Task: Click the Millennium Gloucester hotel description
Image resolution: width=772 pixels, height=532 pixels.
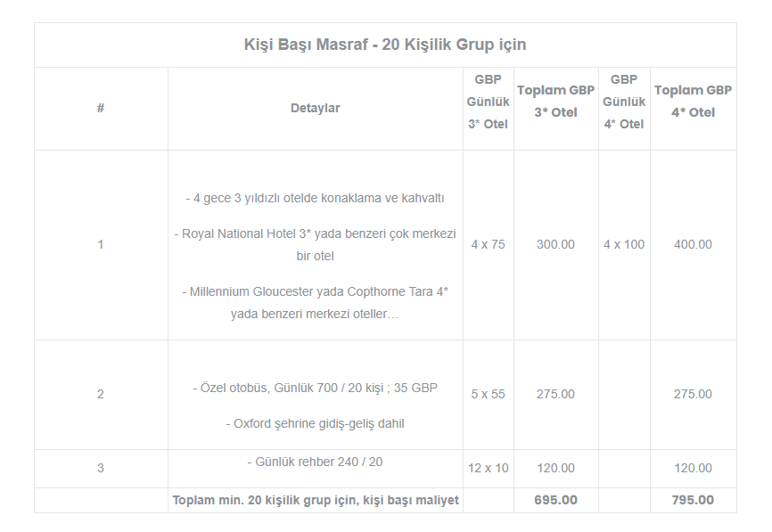Action: pyautogui.click(x=315, y=303)
